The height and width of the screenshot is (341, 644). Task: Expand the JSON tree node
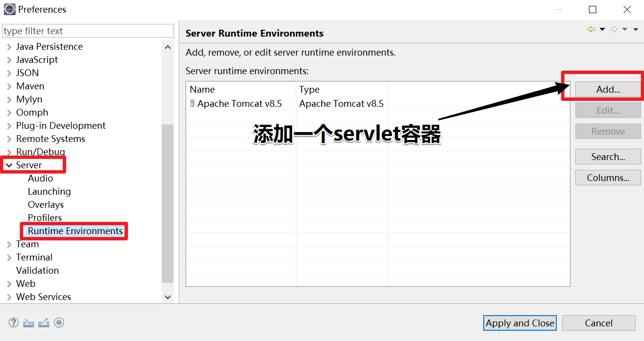pyautogui.click(x=9, y=73)
